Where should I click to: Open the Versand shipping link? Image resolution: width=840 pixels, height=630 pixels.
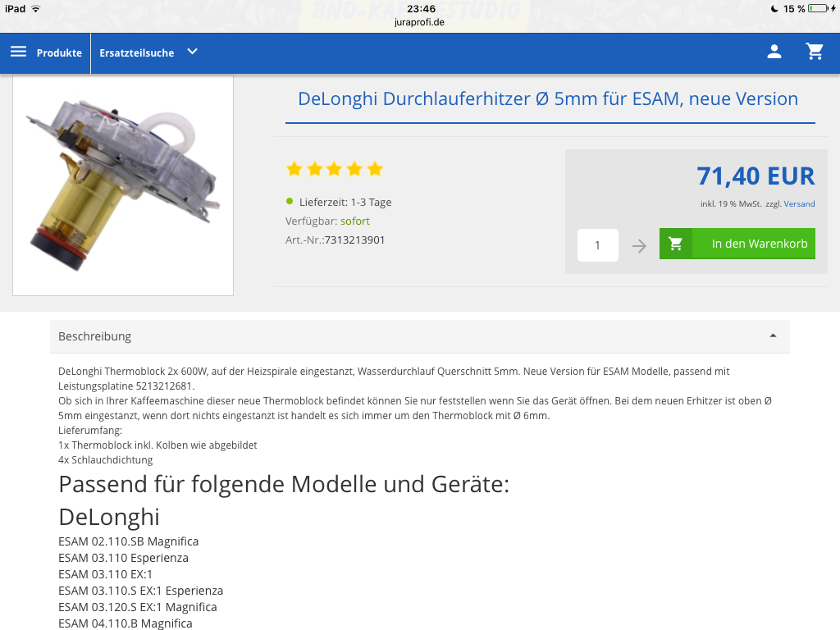(x=799, y=203)
